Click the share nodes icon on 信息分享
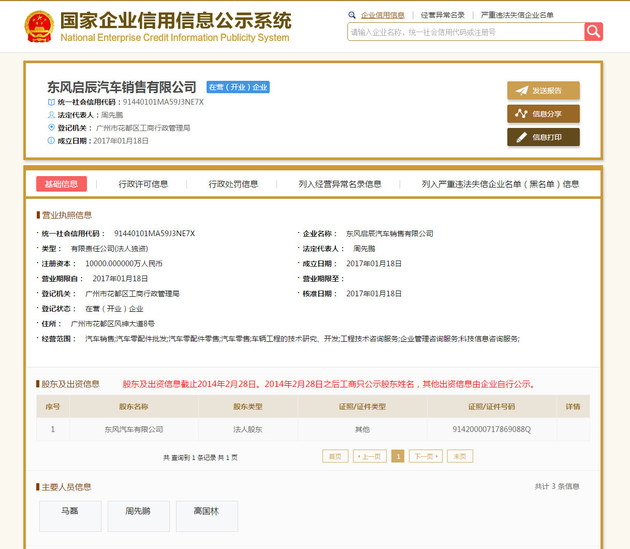Screen dimensions: 630x549 522,114
